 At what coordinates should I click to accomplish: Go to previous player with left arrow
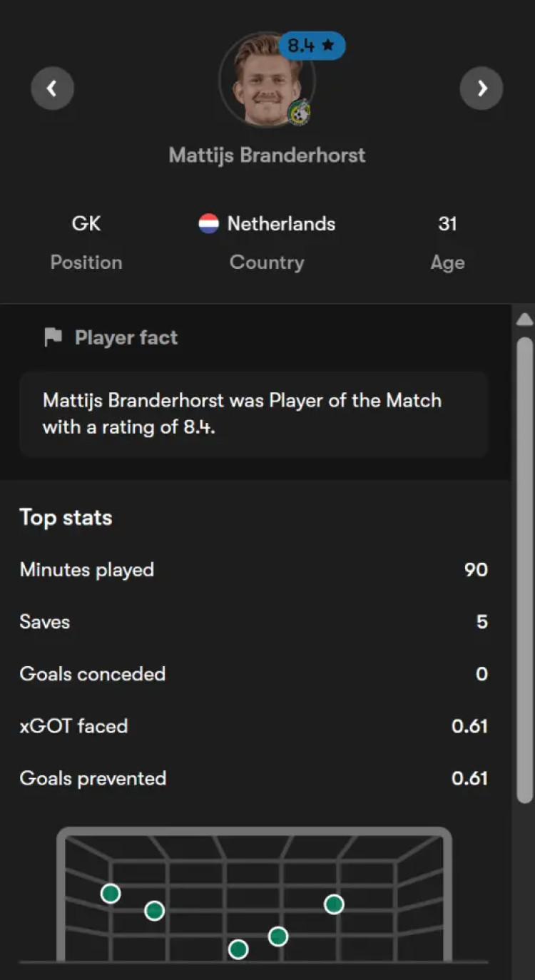[x=52, y=88]
